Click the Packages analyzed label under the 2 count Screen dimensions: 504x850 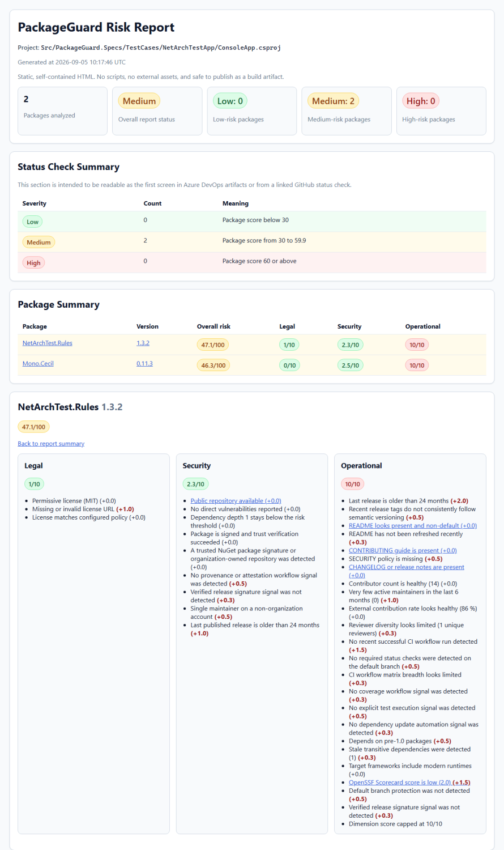tap(49, 116)
